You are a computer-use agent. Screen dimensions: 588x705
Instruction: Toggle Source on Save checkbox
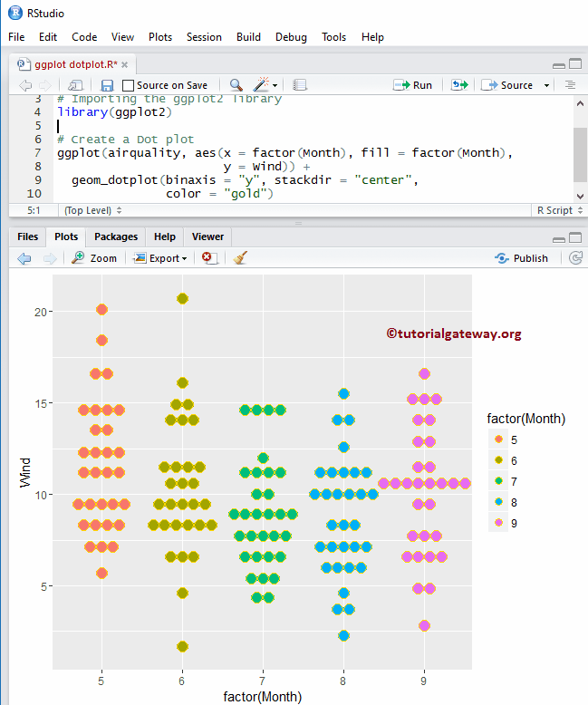coord(128,85)
